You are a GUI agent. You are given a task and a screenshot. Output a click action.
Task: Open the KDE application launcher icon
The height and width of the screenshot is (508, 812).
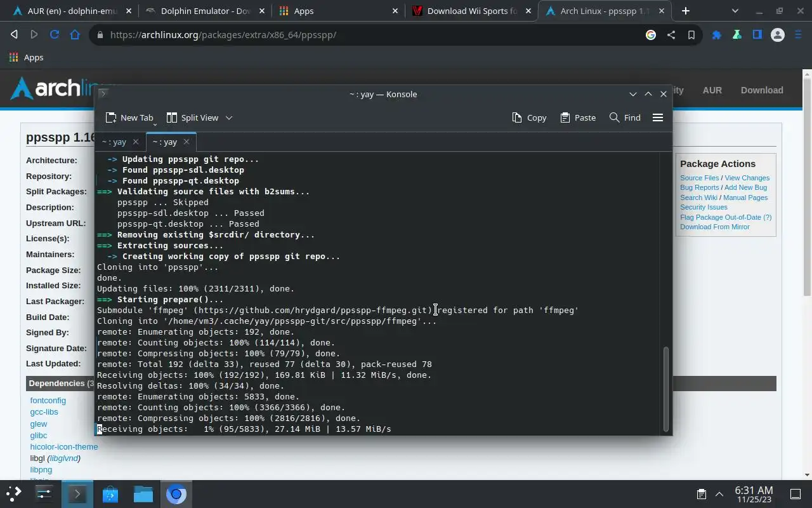click(14, 493)
